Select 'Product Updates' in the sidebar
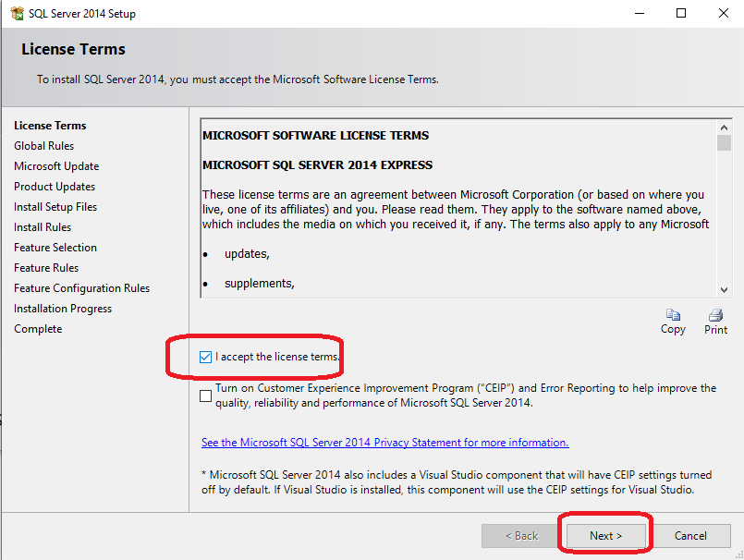Image resolution: width=744 pixels, height=560 pixels. 55,186
